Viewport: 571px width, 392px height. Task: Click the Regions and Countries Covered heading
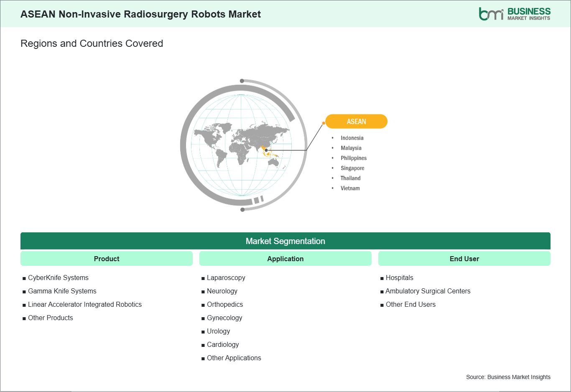92,43
